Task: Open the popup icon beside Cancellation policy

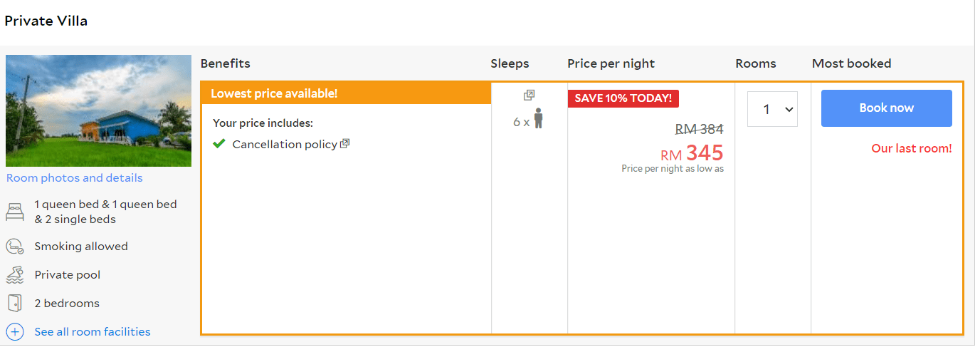Action: tap(345, 144)
